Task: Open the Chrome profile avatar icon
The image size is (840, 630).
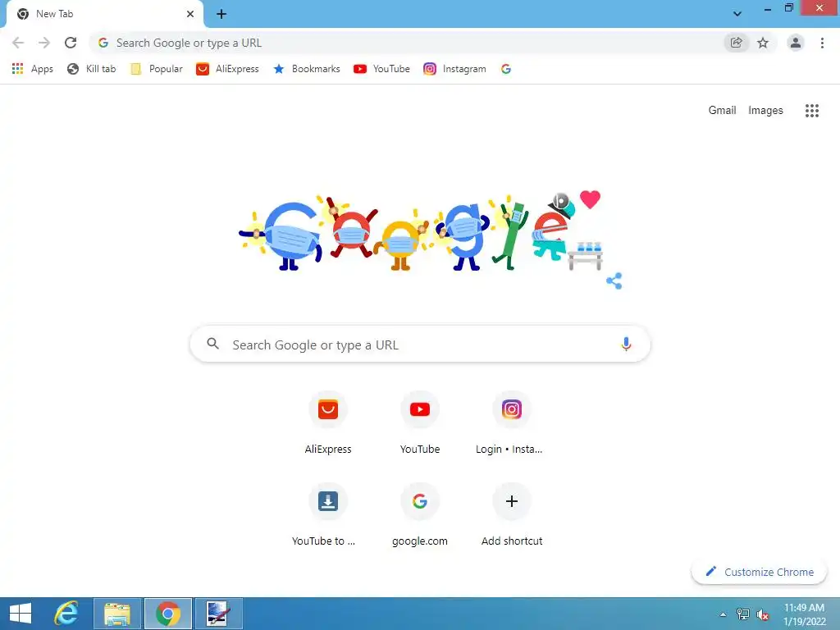Action: [x=796, y=43]
